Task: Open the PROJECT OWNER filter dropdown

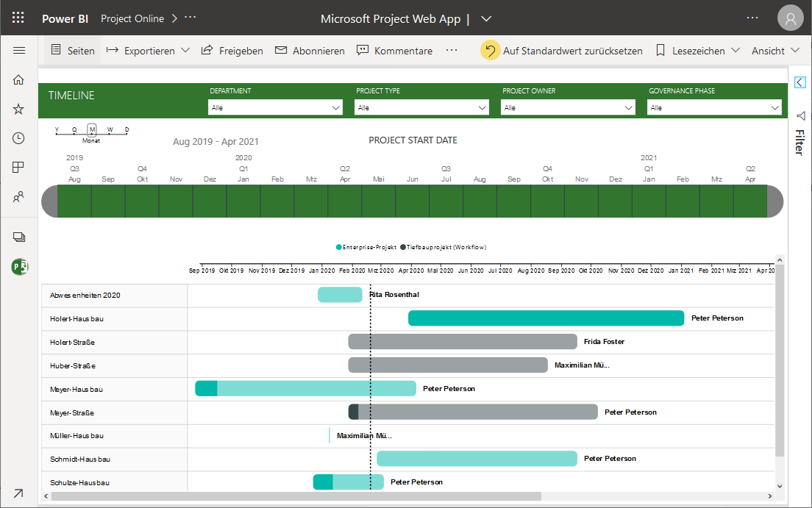Action: pos(568,108)
